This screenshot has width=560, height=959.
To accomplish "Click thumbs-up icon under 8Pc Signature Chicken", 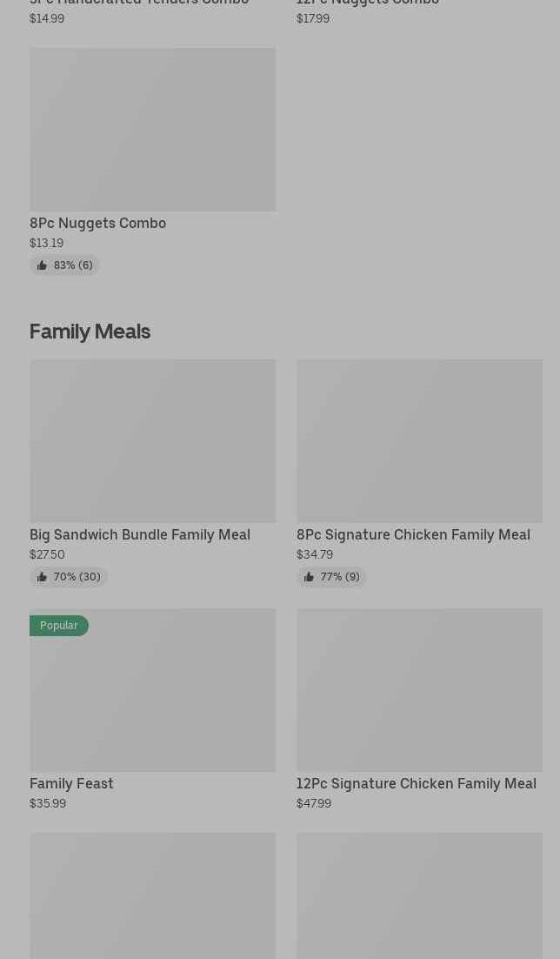I will [x=309, y=577].
